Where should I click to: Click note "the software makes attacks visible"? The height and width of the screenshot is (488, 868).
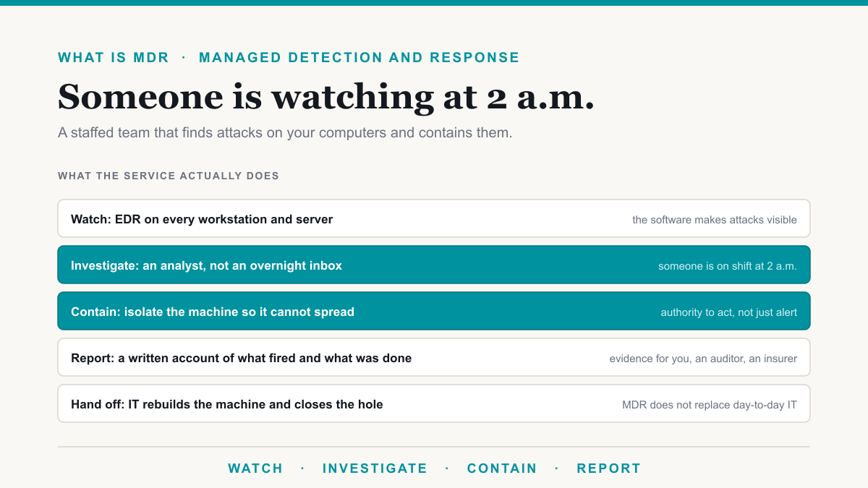coord(715,220)
